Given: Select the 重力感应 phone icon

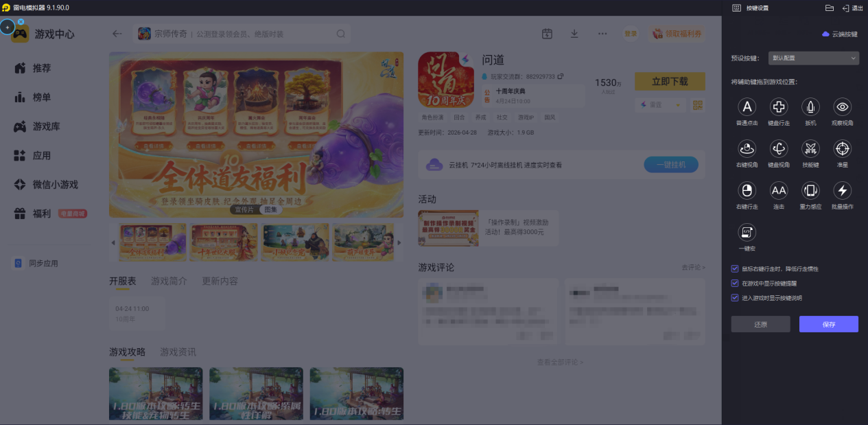Looking at the screenshot, I should [811, 190].
